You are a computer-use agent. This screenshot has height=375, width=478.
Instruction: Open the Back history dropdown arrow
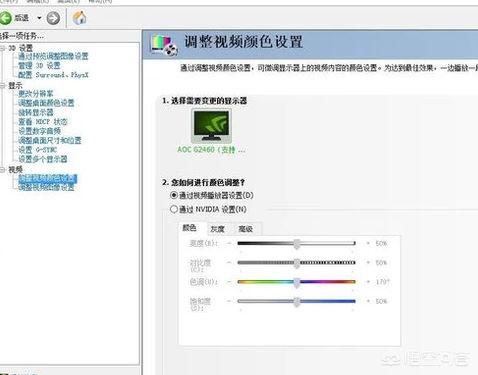39,18
